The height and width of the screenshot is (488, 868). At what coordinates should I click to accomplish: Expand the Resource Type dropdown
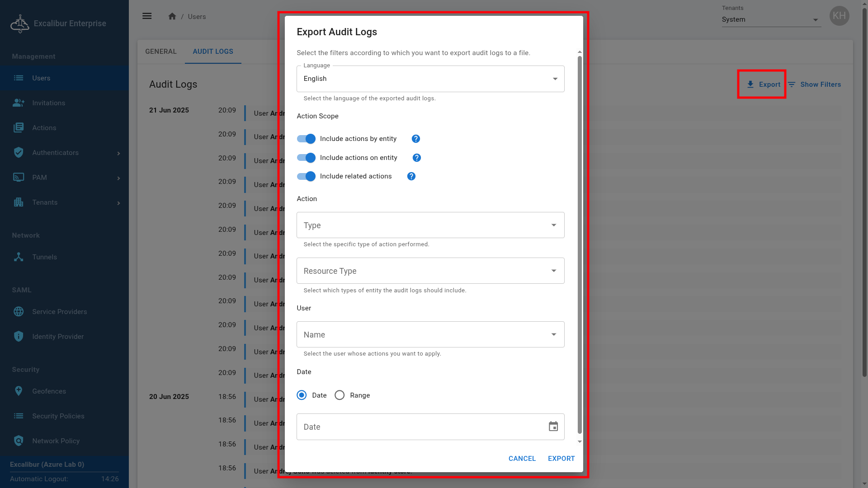tap(430, 271)
